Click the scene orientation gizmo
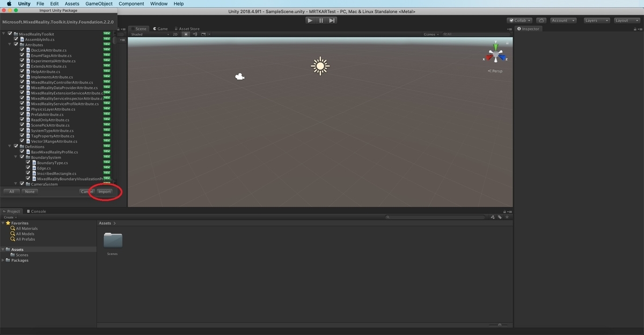 (x=496, y=54)
